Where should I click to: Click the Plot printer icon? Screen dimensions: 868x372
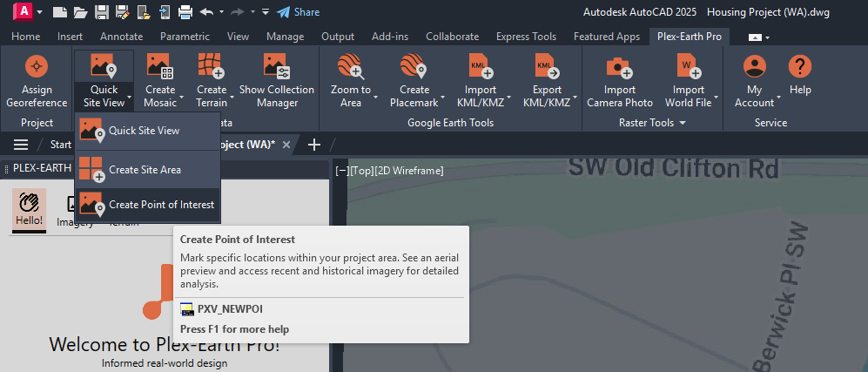pyautogui.click(x=185, y=11)
